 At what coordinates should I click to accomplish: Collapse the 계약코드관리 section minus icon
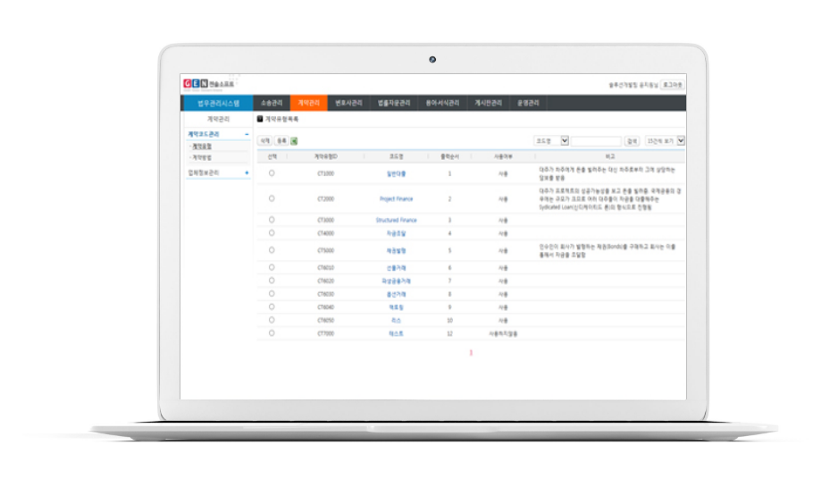(x=247, y=134)
